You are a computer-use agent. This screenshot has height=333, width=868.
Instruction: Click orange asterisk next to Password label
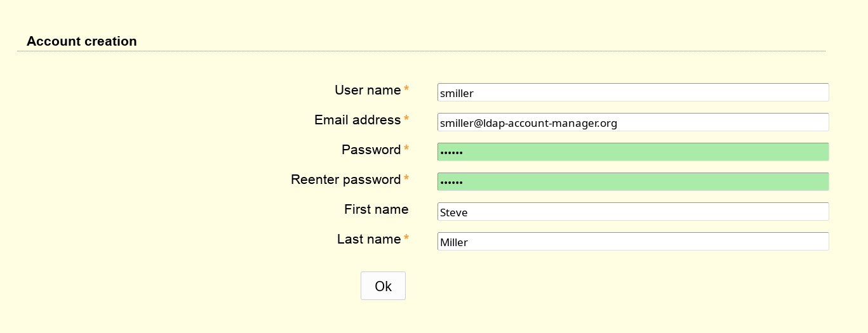coord(406,150)
